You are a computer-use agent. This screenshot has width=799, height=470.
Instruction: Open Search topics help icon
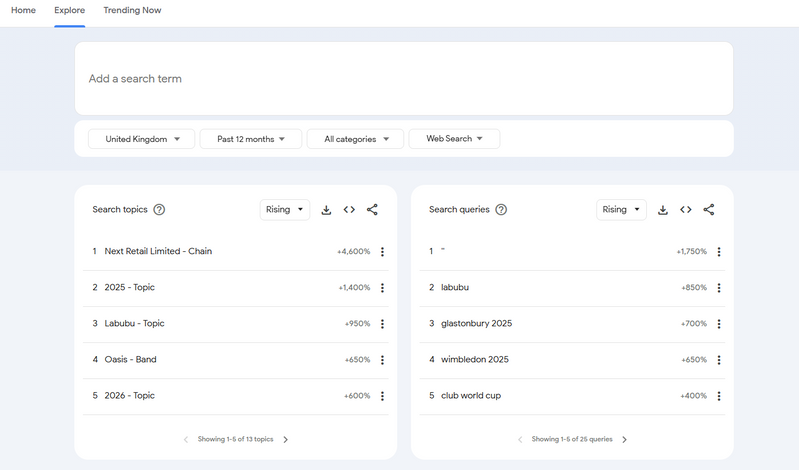tap(159, 210)
